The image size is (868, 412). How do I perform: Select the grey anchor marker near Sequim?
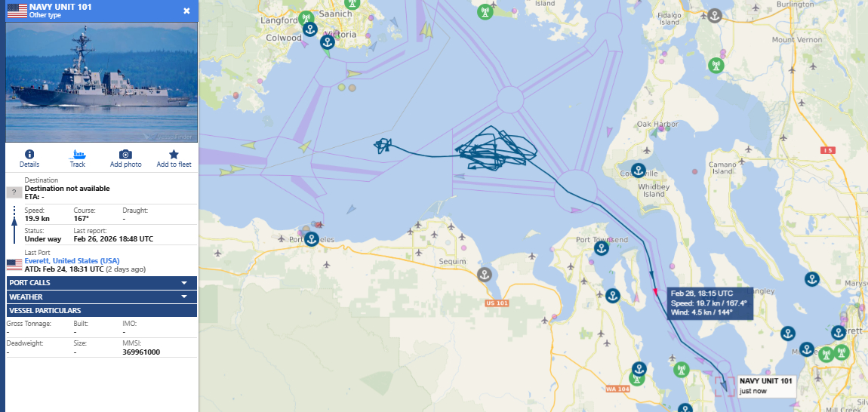(485, 275)
